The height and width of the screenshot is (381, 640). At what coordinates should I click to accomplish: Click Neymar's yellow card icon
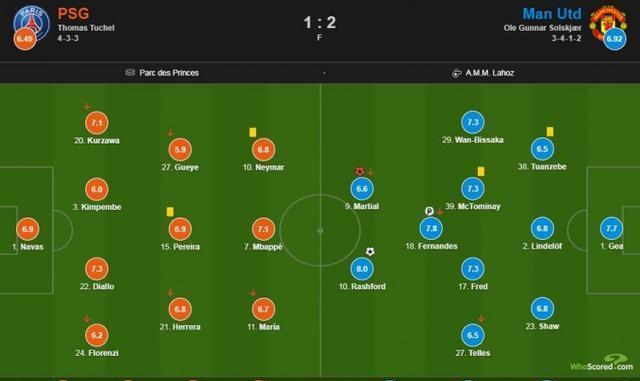click(x=253, y=132)
